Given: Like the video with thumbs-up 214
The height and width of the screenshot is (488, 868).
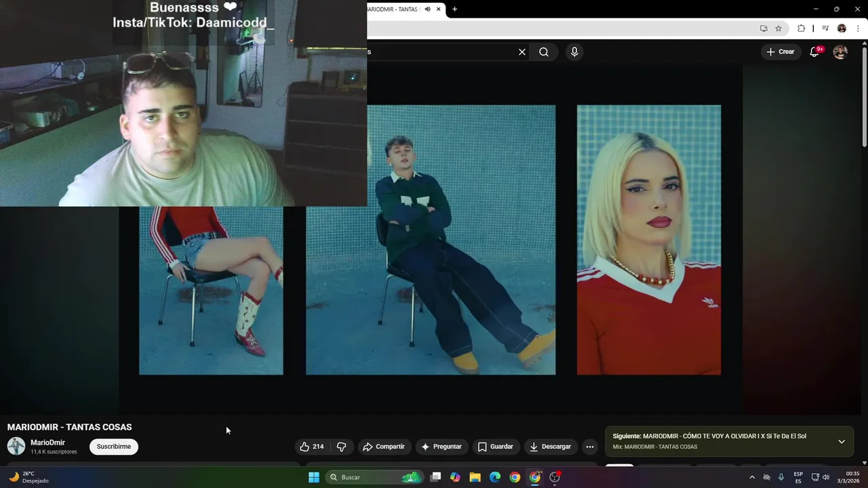Looking at the screenshot, I should click(x=312, y=447).
